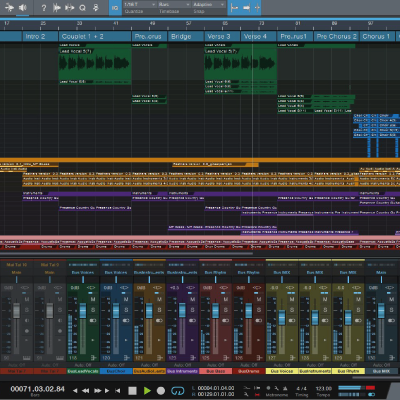Click the Rewind transport button
This screenshot has height=400, width=400.
[x=86, y=391]
